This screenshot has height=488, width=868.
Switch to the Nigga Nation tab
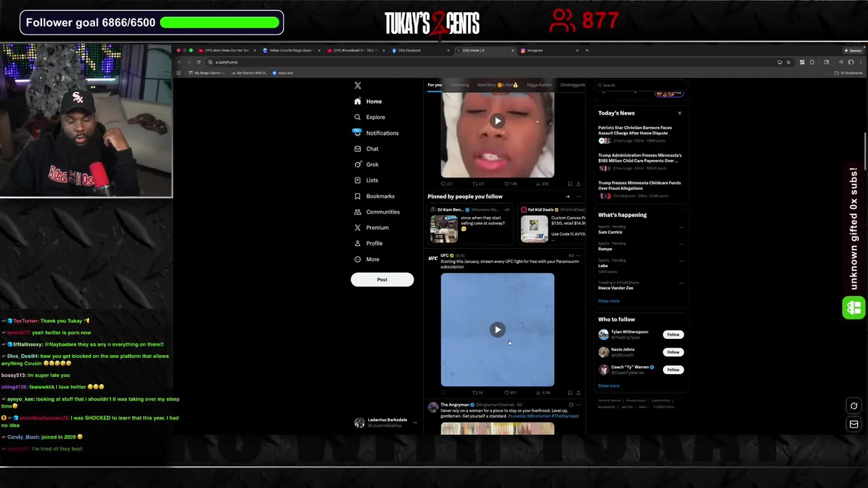click(539, 85)
